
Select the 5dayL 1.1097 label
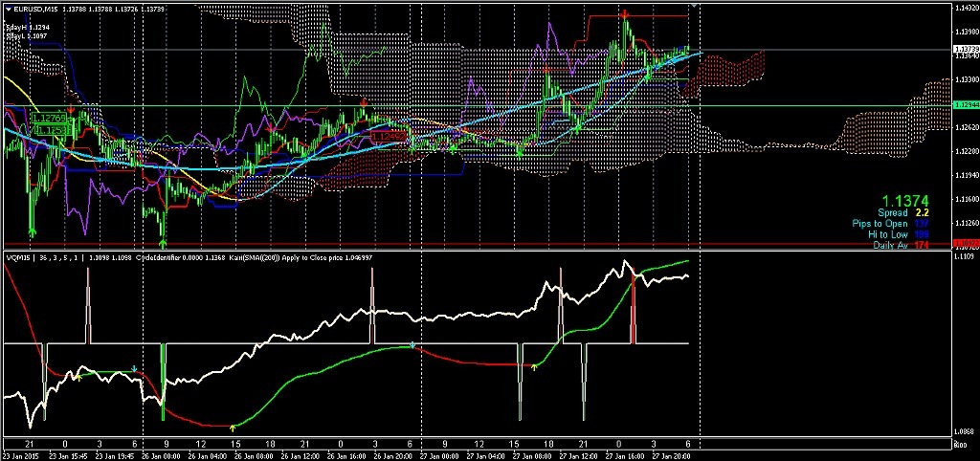click(26, 37)
